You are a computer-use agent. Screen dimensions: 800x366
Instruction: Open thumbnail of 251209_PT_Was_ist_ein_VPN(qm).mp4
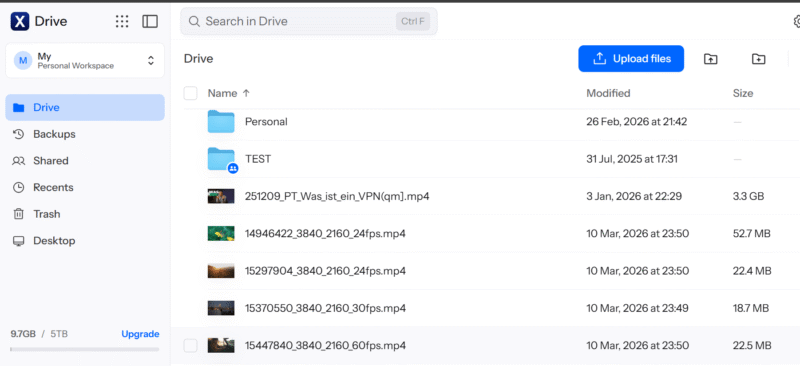221,196
